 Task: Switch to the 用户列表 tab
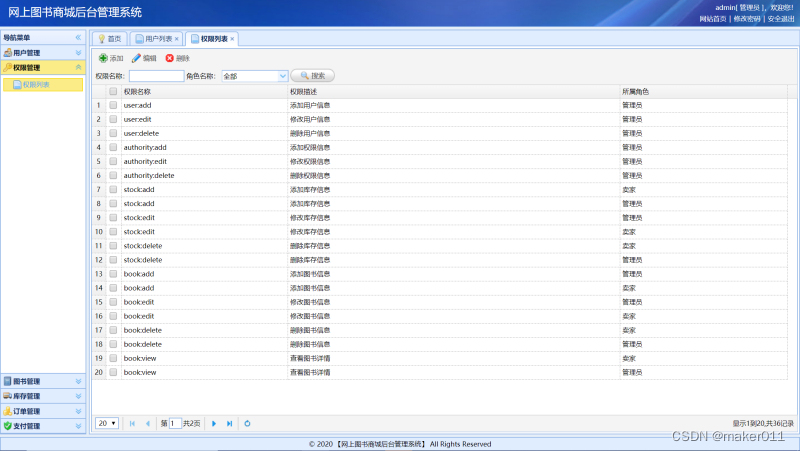pyautogui.click(x=154, y=39)
